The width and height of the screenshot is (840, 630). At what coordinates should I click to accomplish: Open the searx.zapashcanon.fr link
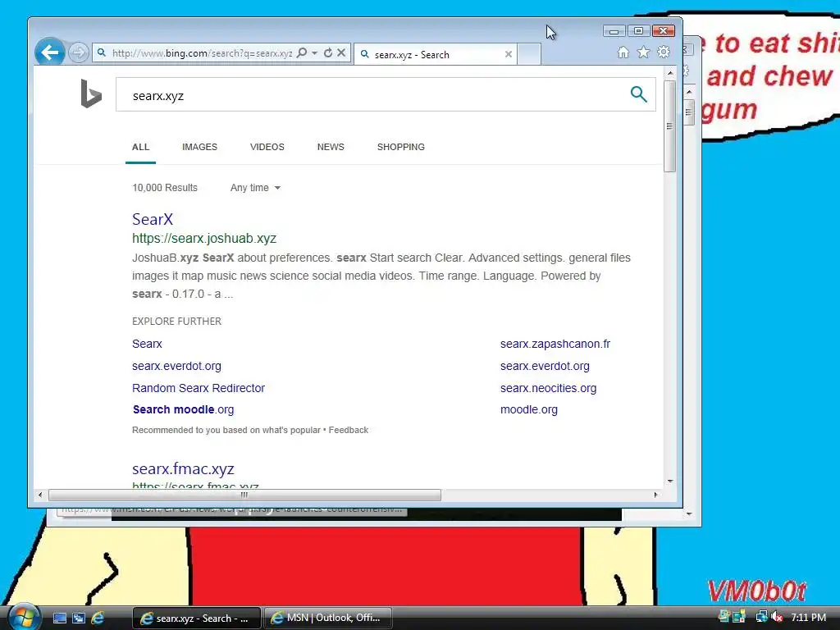pos(555,344)
